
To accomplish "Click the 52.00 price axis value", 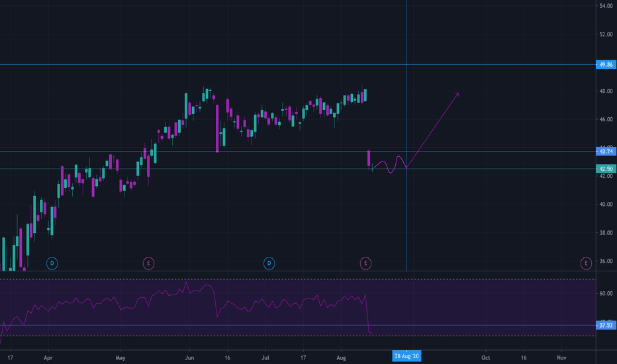I will tap(606, 34).
